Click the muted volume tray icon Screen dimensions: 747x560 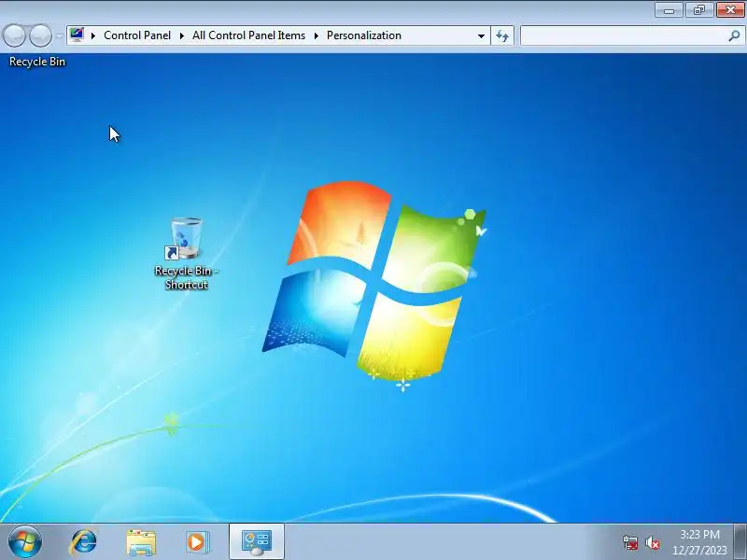coord(653,542)
